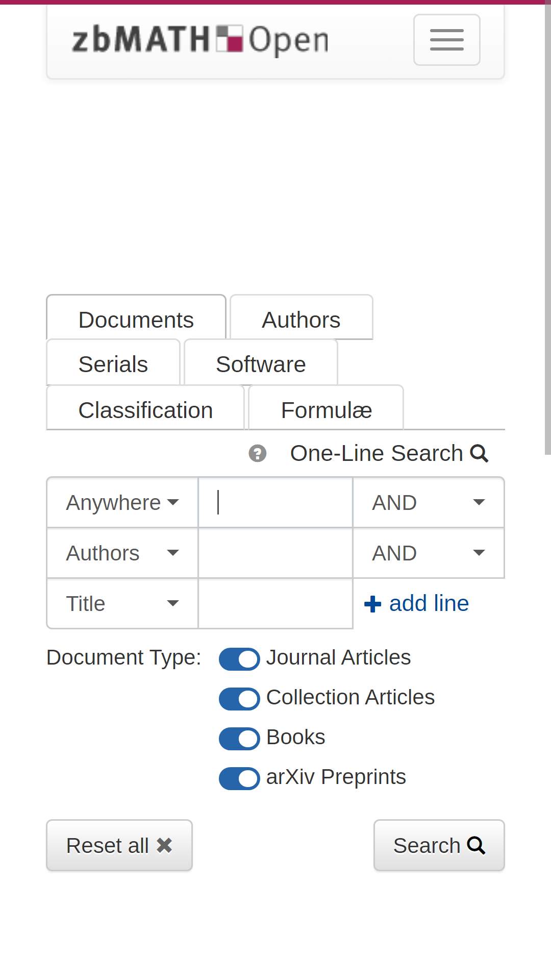The height and width of the screenshot is (980, 551).
Task: Open the first AND operator dropdown
Action: pyautogui.click(x=429, y=502)
